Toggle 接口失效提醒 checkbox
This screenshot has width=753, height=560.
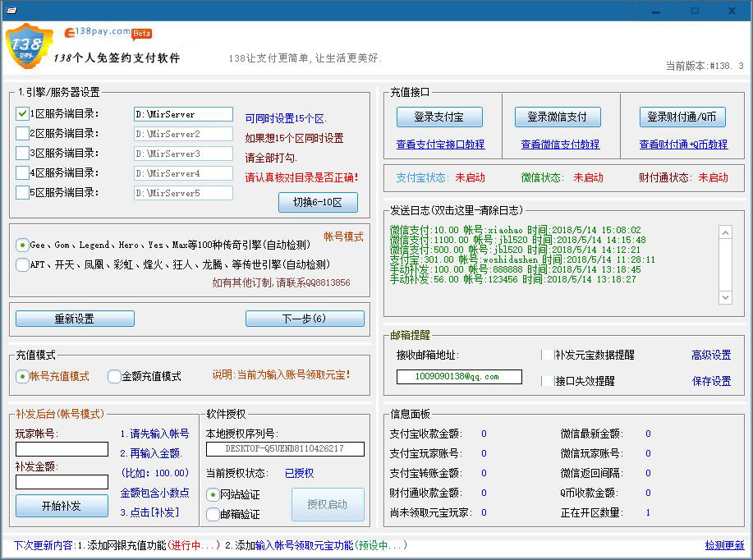(547, 381)
